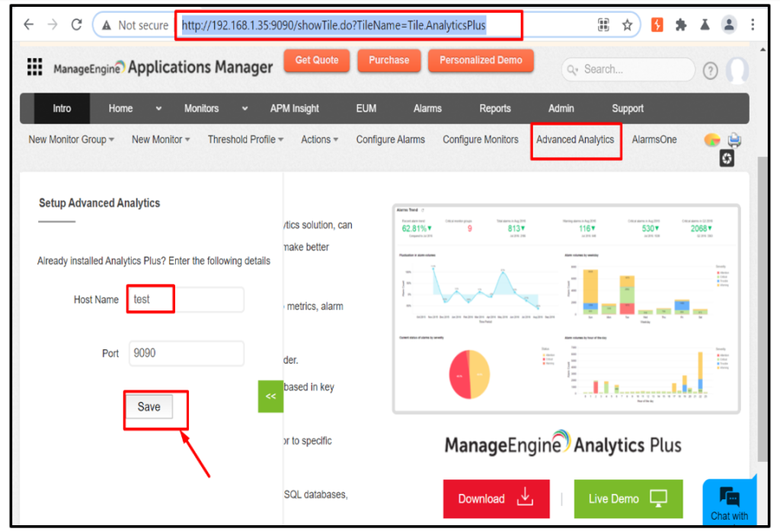Click the QR code icon in address bar
Screen dimensions: 780x532
click(x=603, y=25)
